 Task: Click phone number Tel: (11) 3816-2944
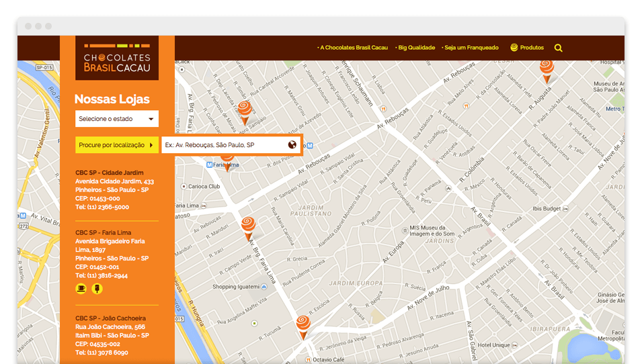point(102,276)
